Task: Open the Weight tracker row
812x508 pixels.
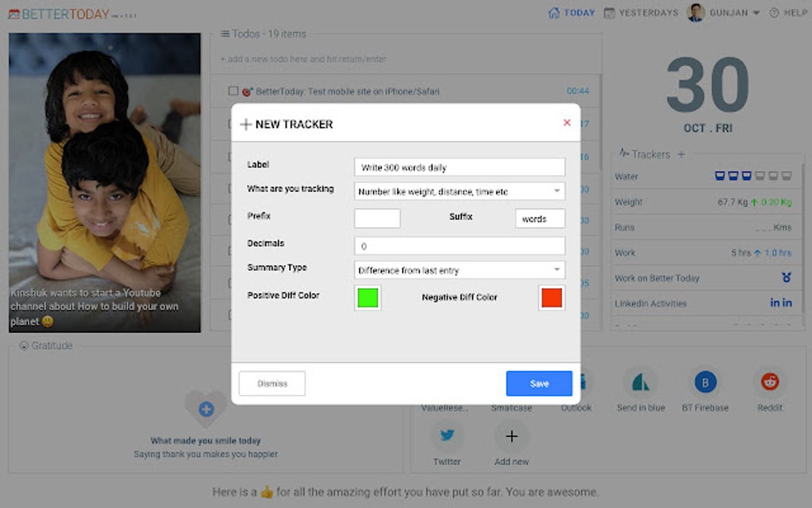Action: 703,202
